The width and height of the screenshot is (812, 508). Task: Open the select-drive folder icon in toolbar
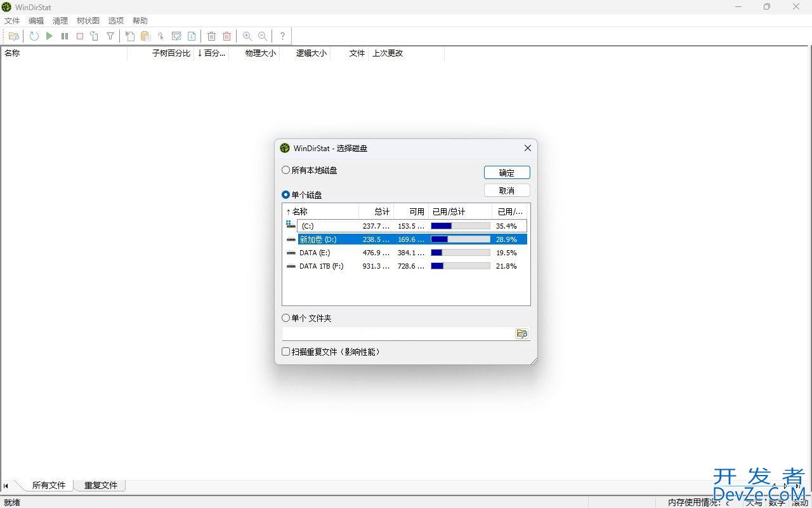coord(13,36)
